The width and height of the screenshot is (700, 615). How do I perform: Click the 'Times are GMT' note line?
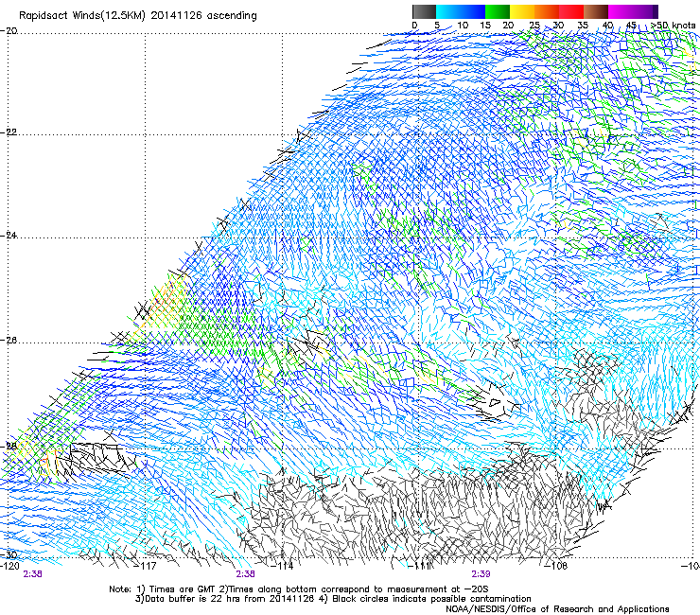coord(299,589)
